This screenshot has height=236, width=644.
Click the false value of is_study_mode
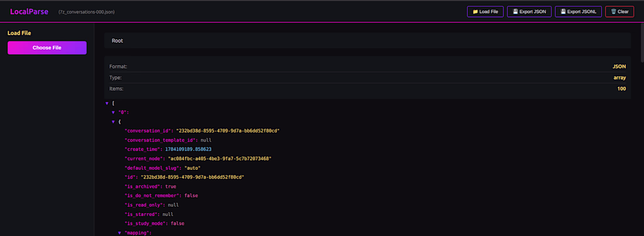177,224
